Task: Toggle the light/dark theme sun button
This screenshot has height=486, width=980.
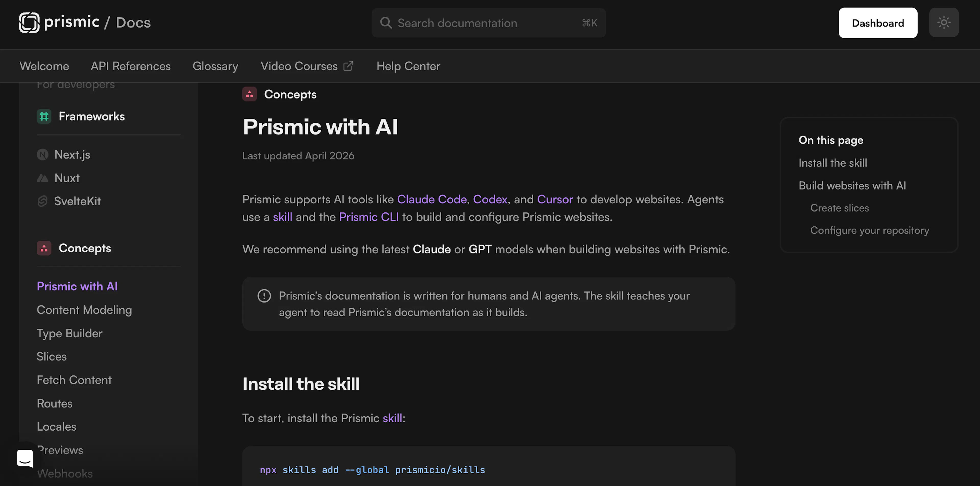Action: click(x=944, y=22)
